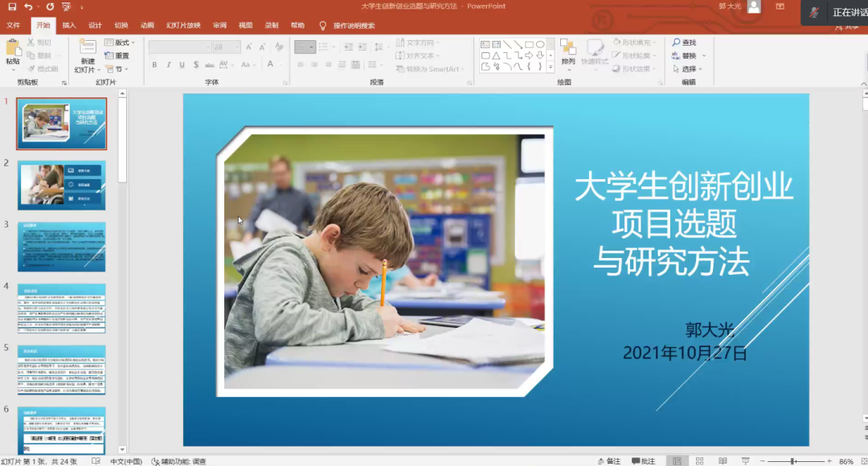This screenshot has width=868, height=466.
Task: Click the language 中文(中国) status
Action: point(126,461)
